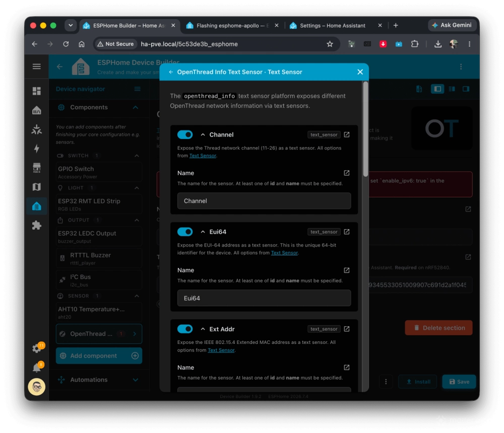
Task: Open the HACS sidebar icon
Action: pyautogui.click(x=37, y=168)
